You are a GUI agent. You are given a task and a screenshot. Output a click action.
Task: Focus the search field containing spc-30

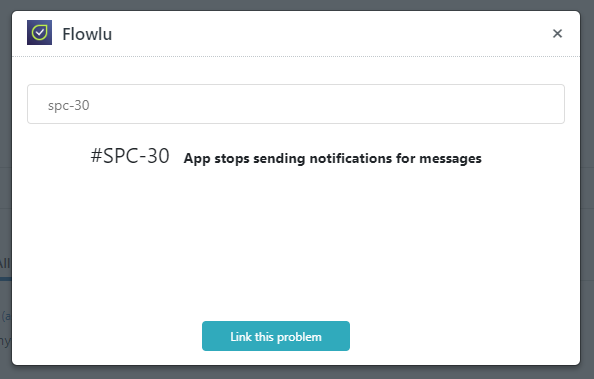tap(296, 104)
